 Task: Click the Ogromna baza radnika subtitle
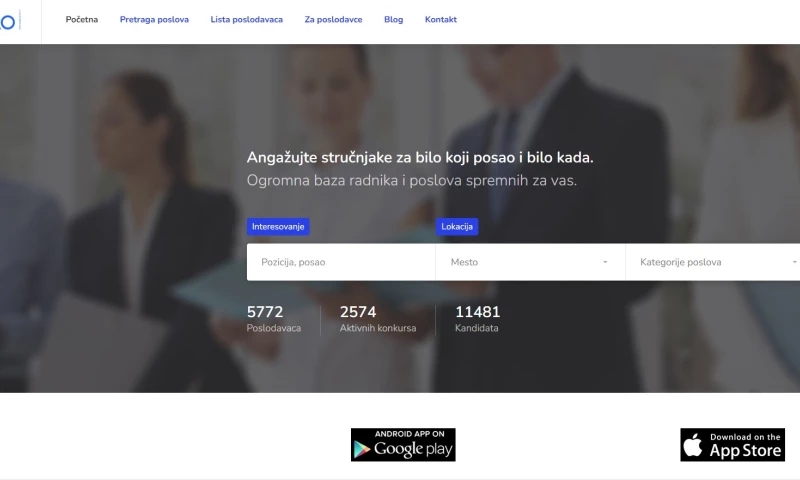(x=412, y=181)
